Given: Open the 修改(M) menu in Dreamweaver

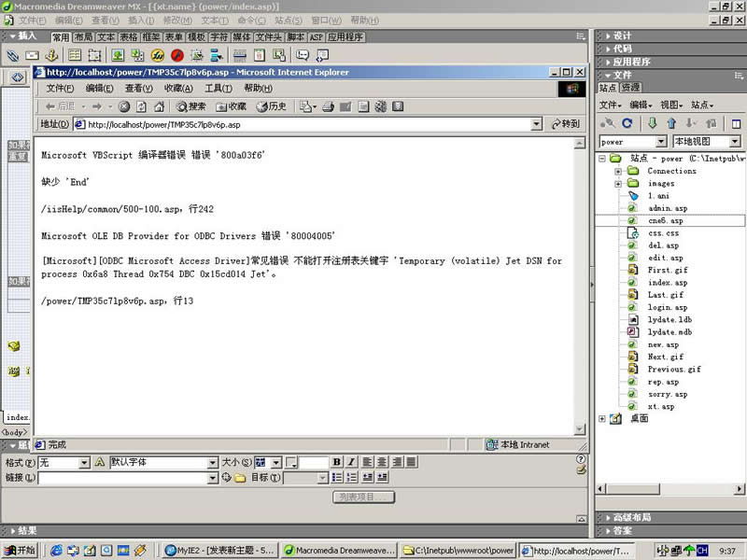Looking at the screenshot, I should [x=177, y=21].
